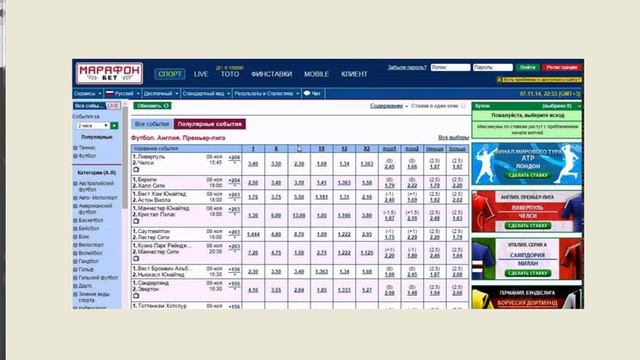
Task: Collapse the betting coupon panel arrow
Action: click(x=579, y=106)
